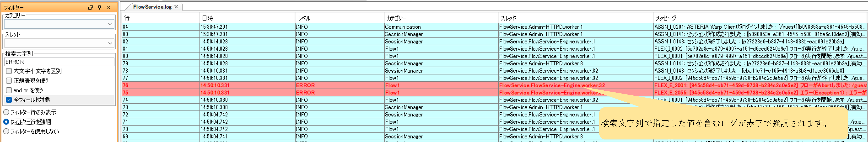The height and width of the screenshot is (142, 868).
Task: Toggle auto-hide pin on Filter panel
Action: tap(99, 7)
